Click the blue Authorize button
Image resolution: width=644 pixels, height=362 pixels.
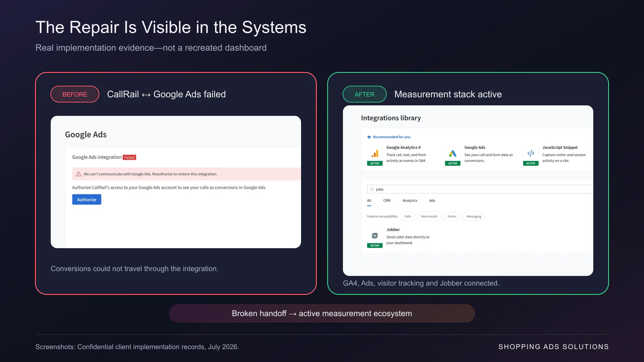(x=87, y=200)
